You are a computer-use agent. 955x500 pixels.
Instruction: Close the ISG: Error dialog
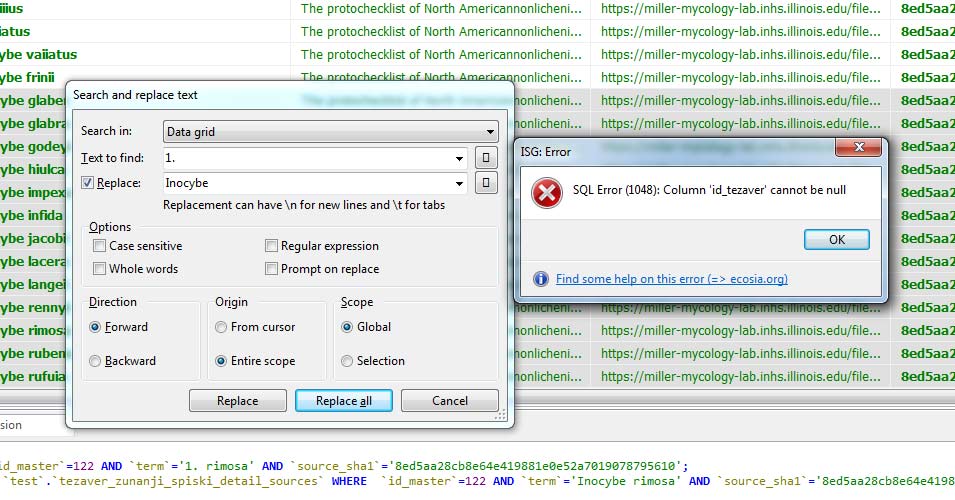[858, 147]
